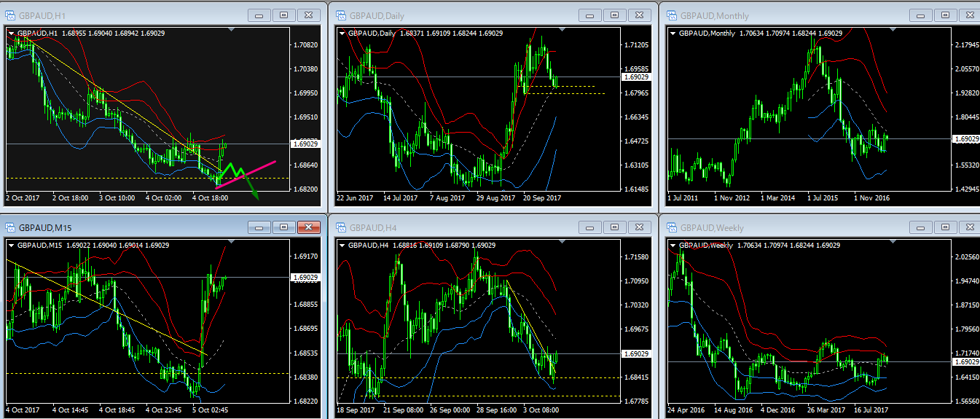
Task: Click the GBPAUD,Daily window chart icon
Action: 340,15
